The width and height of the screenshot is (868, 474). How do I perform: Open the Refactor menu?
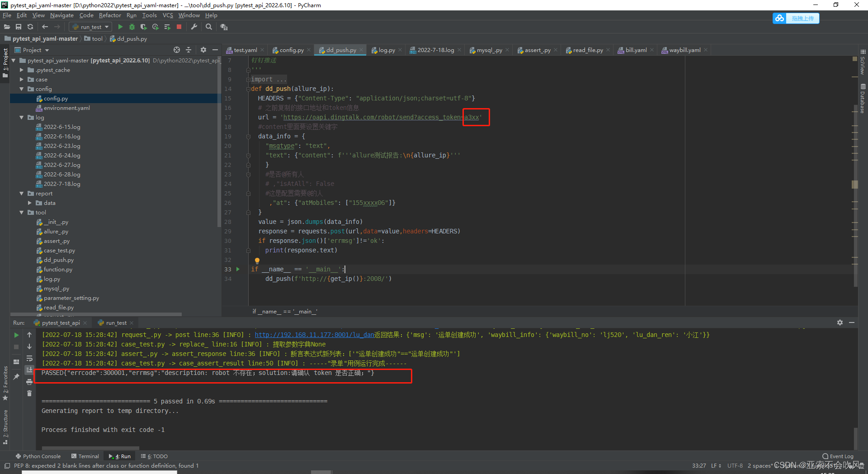coord(110,15)
